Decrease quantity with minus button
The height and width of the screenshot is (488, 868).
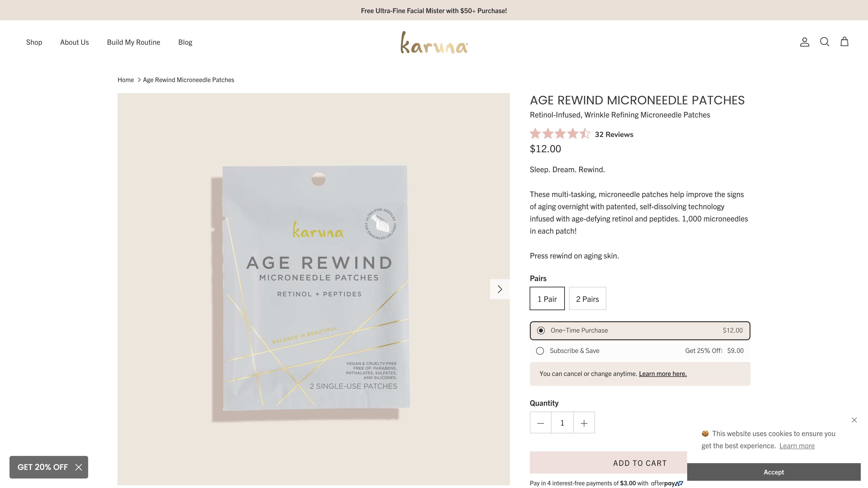[540, 423]
